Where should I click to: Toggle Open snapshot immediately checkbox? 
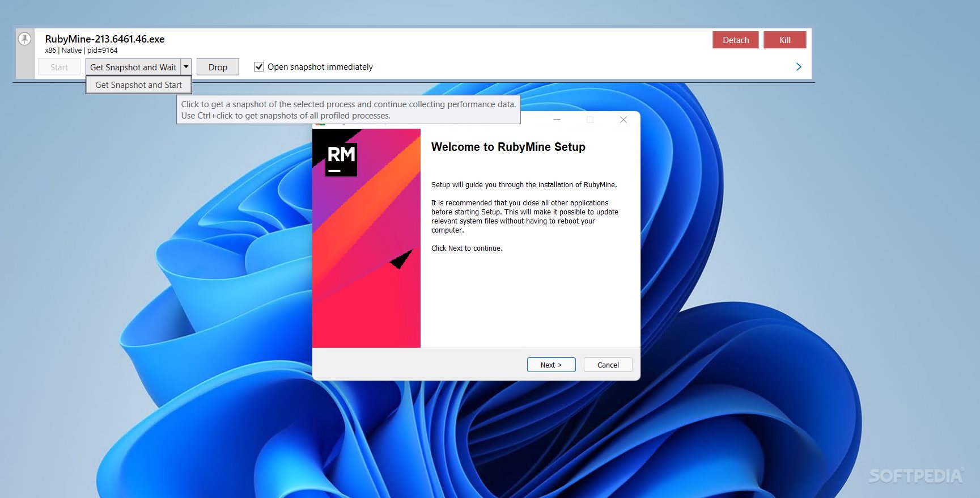click(259, 67)
